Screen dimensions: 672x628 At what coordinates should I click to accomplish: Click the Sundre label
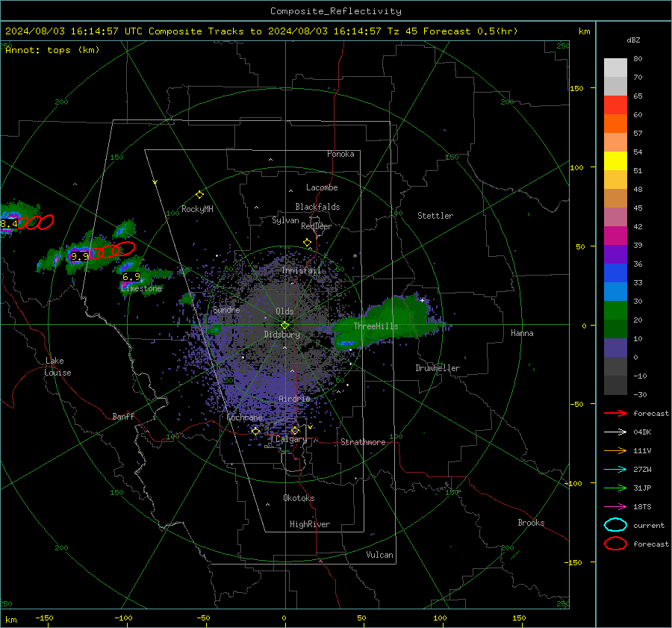click(226, 310)
